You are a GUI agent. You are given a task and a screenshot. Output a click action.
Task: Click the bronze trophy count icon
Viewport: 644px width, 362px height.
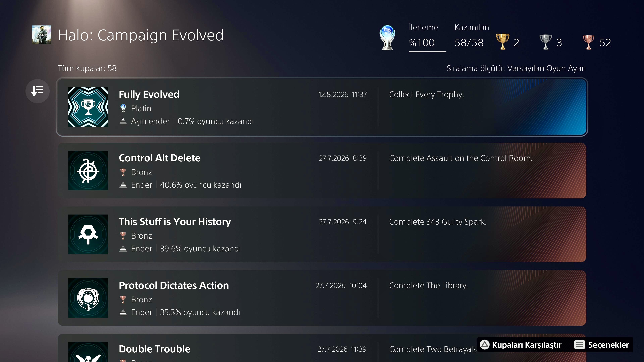click(588, 42)
